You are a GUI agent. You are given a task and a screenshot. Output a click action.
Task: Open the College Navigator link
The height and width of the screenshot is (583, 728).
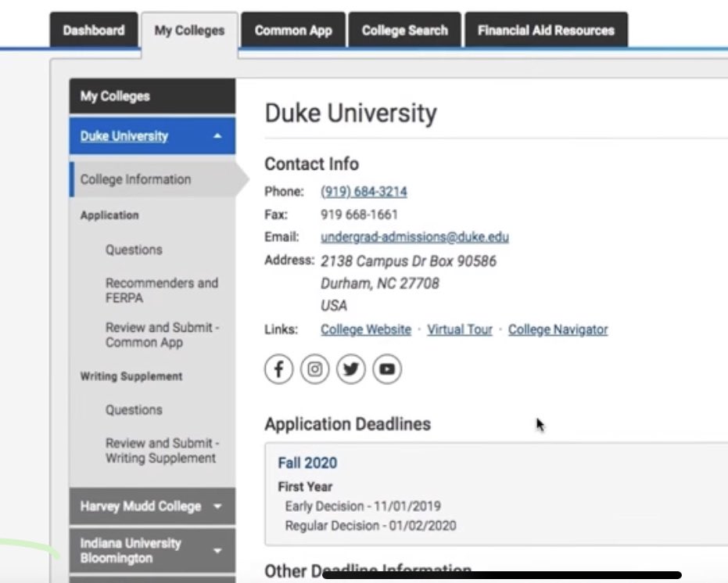click(558, 329)
